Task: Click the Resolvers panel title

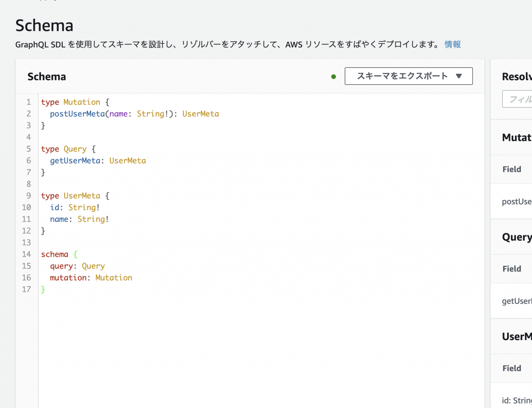Action: [x=516, y=76]
